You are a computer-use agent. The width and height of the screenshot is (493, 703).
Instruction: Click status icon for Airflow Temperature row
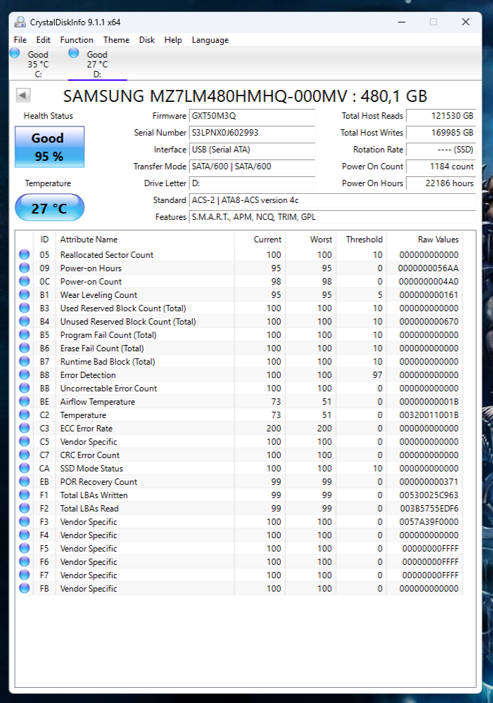click(x=24, y=401)
